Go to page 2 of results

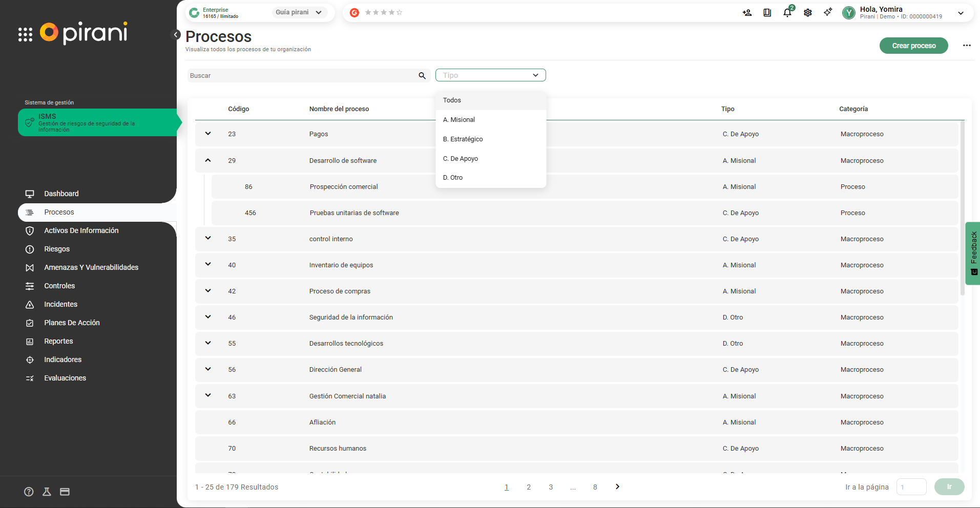pyautogui.click(x=529, y=487)
